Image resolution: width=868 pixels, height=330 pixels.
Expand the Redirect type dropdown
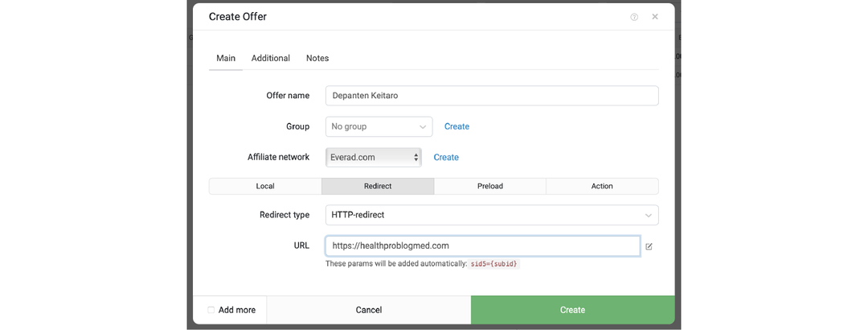click(491, 215)
